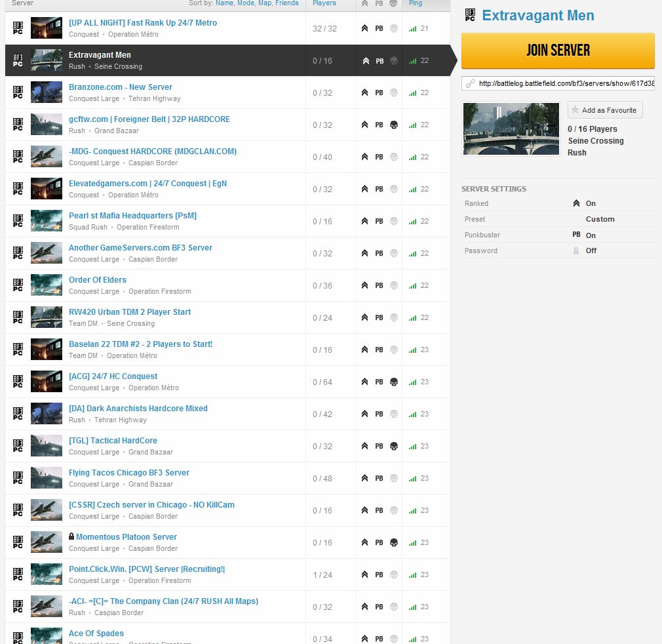Select Pearl st Mafia Headquarters [PsM]
Screen dimensions: 662x644
pos(132,215)
